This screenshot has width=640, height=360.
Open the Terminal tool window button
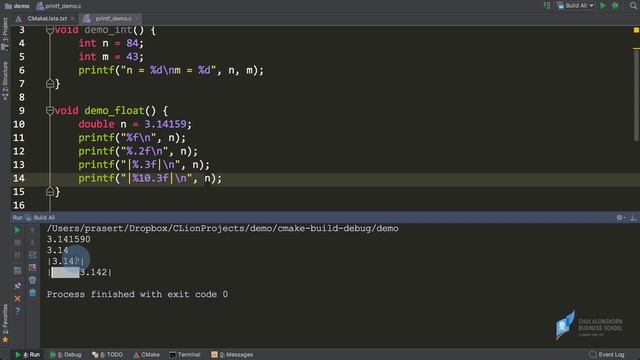pyautogui.click(x=184, y=355)
